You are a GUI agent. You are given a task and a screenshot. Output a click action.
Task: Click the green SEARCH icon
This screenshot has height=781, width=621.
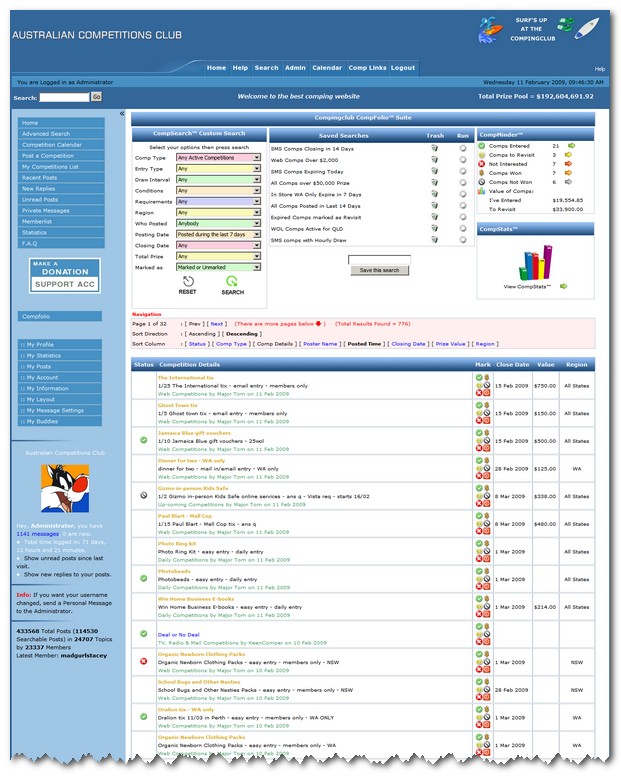pyautogui.click(x=232, y=281)
